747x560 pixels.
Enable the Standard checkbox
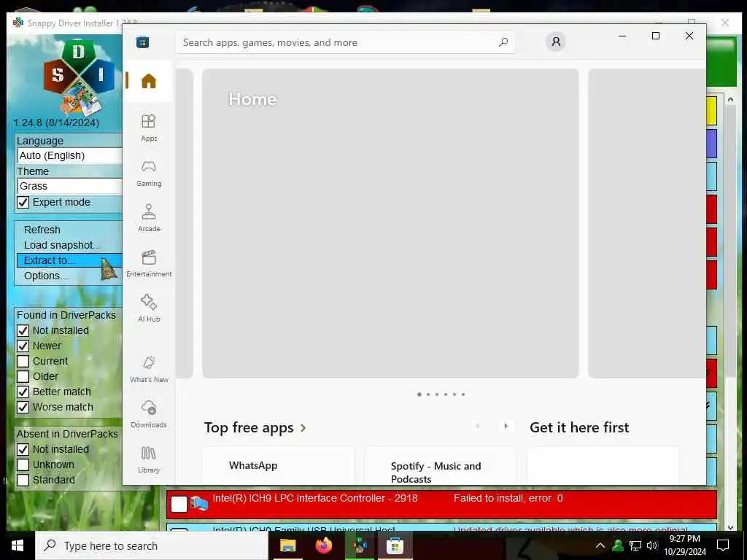tap(23, 480)
